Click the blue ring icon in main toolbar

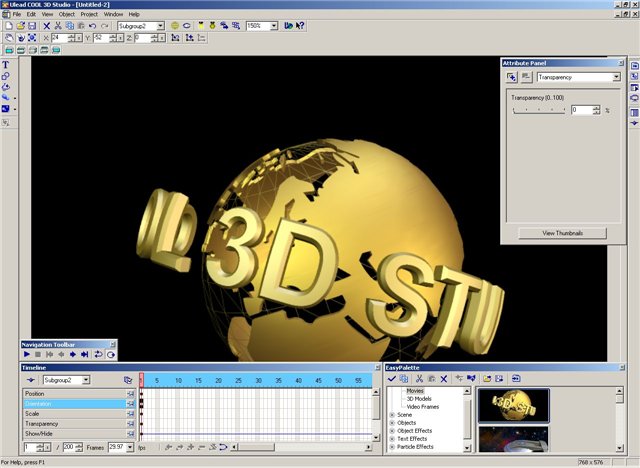[x=187, y=26]
